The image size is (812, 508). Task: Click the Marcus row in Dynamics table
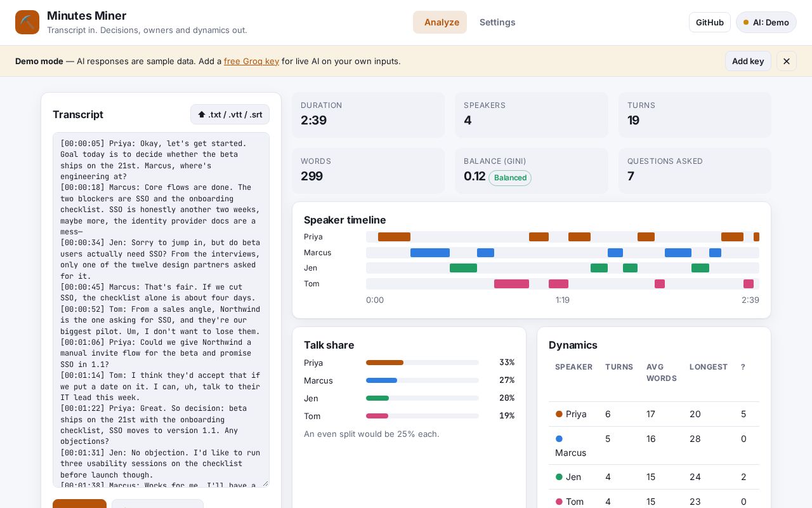coord(654,446)
